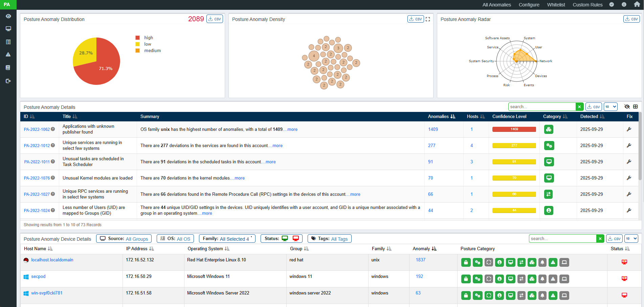
Task: Click lock posture icon for localhost.localdomain
Action: click(x=466, y=262)
